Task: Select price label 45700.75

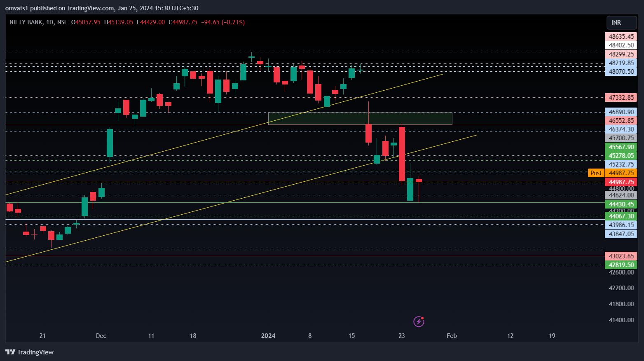Action: pyautogui.click(x=621, y=138)
